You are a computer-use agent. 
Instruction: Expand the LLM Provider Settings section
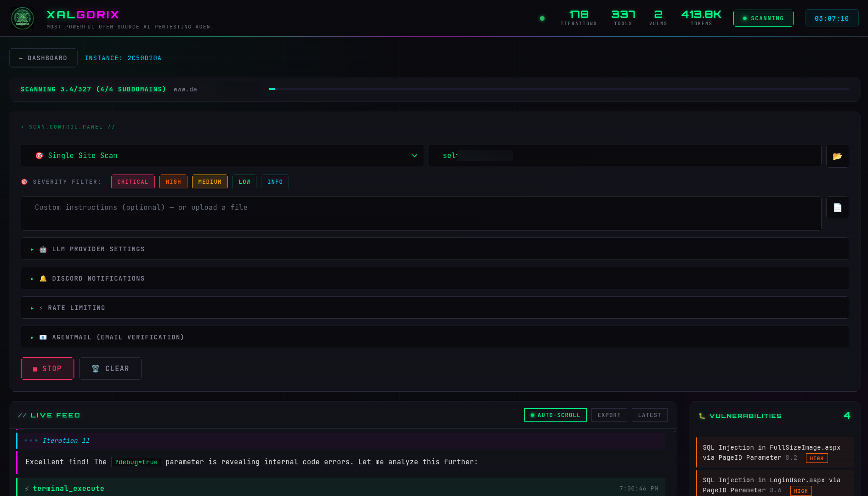point(98,249)
